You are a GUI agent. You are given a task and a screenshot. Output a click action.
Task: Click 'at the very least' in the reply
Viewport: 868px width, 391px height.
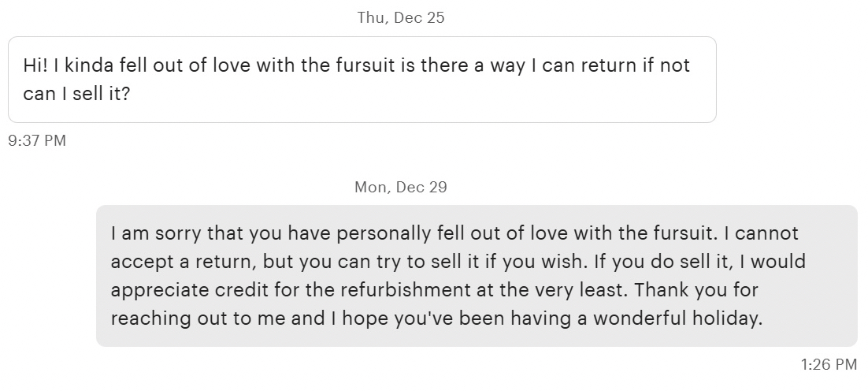click(x=558, y=290)
